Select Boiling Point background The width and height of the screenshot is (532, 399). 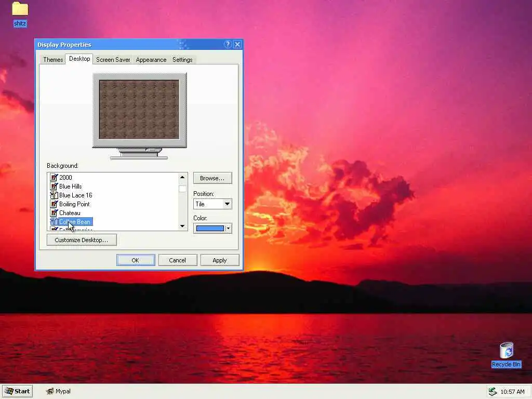point(74,204)
